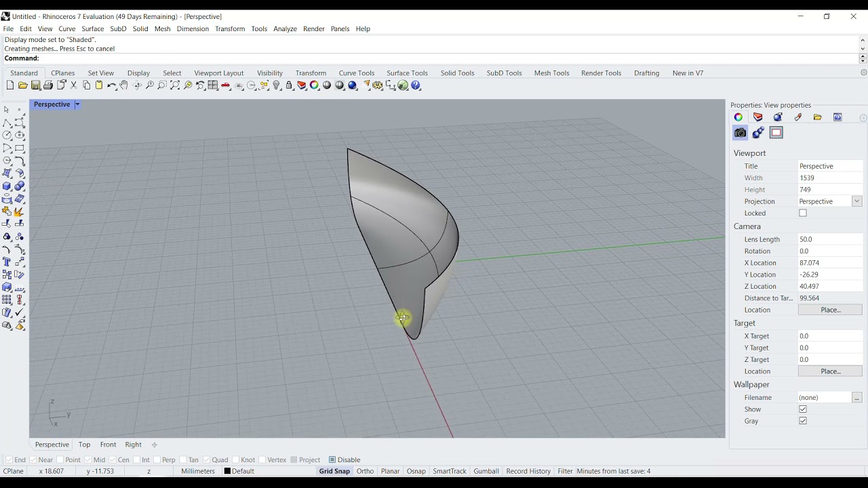868x488 pixels.
Task: Click the red car Named Views icon
Action: [x=226, y=85]
